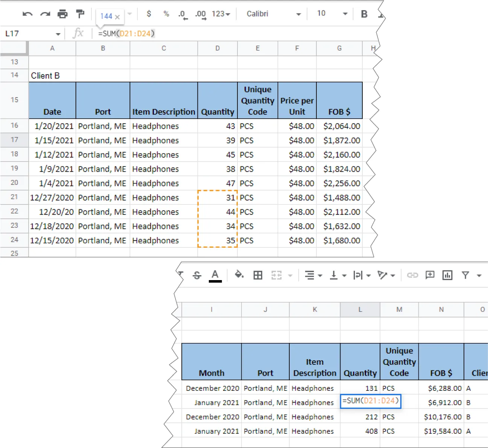488x448 pixels.
Task: Click the Merge cells icon
Action: (x=277, y=275)
